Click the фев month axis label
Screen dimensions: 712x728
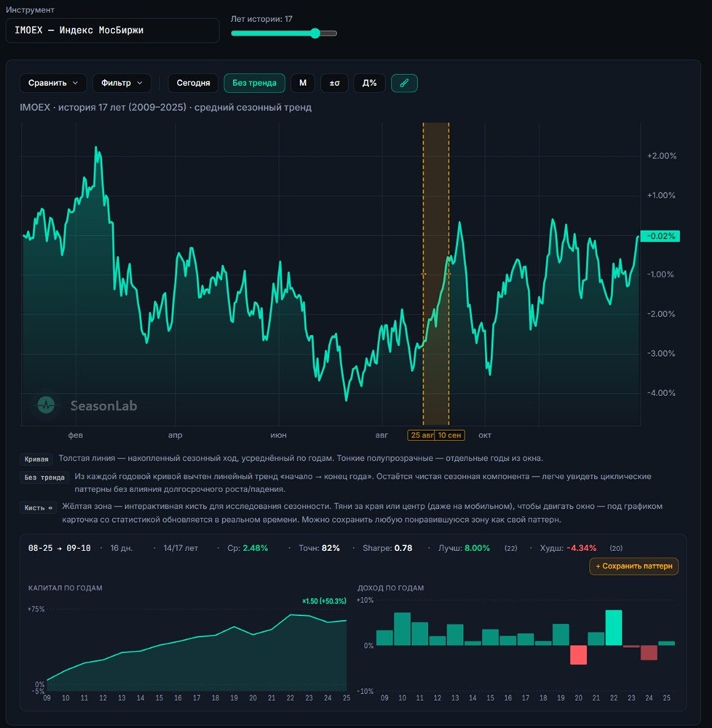click(x=76, y=435)
